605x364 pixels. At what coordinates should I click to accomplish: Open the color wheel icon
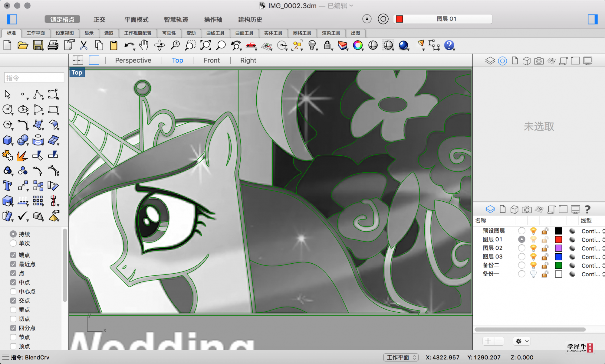click(x=358, y=45)
